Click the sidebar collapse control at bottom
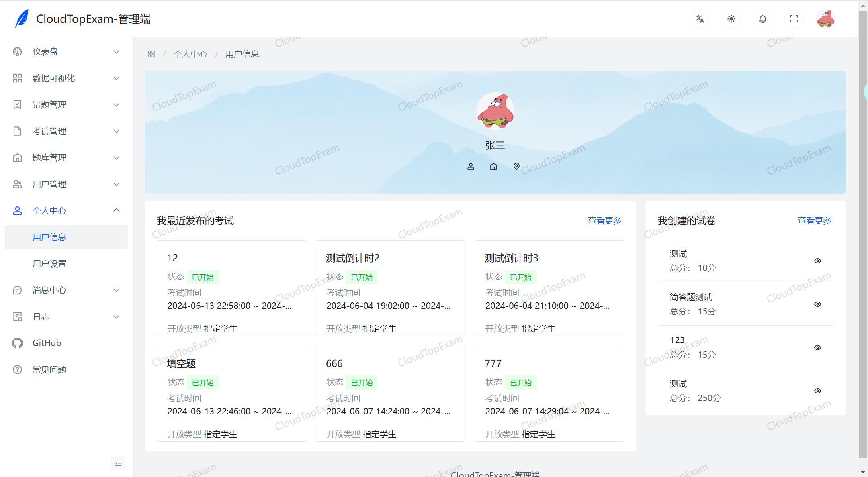The height and width of the screenshot is (477, 868). (x=118, y=463)
